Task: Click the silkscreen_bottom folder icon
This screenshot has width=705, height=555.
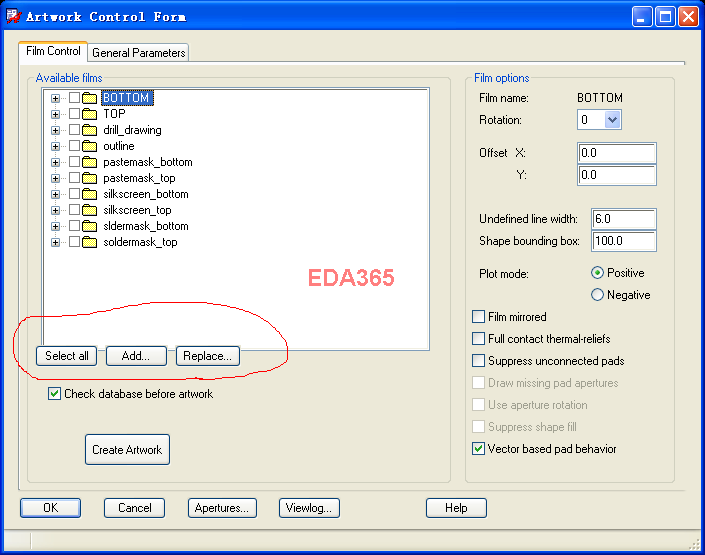Action: click(x=89, y=194)
